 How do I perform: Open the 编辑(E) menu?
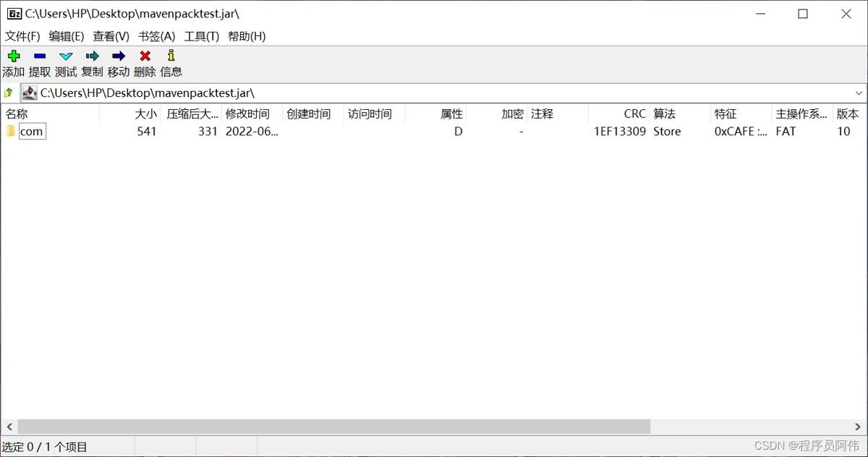67,36
